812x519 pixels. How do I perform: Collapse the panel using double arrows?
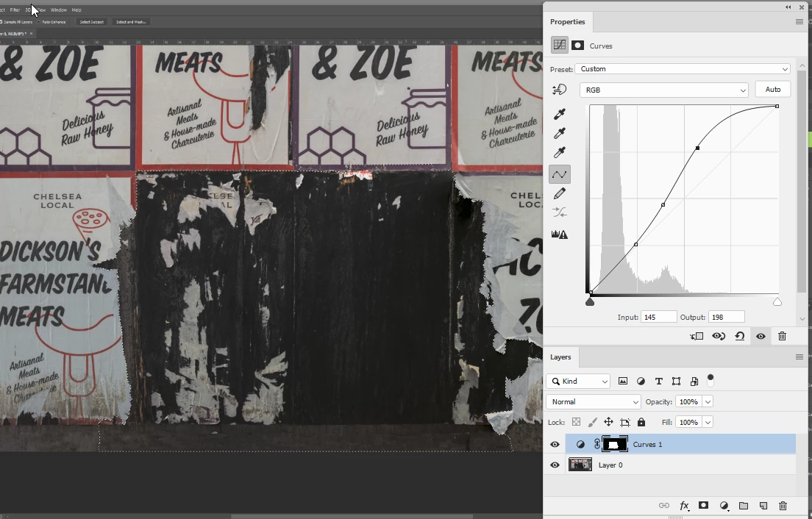(788, 7)
